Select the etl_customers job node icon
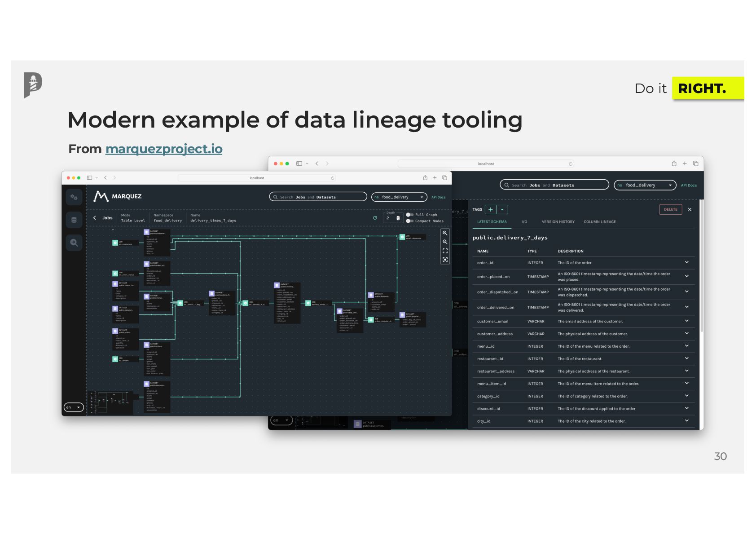The height and width of the screenshot is (535, 756). point(115,243)
